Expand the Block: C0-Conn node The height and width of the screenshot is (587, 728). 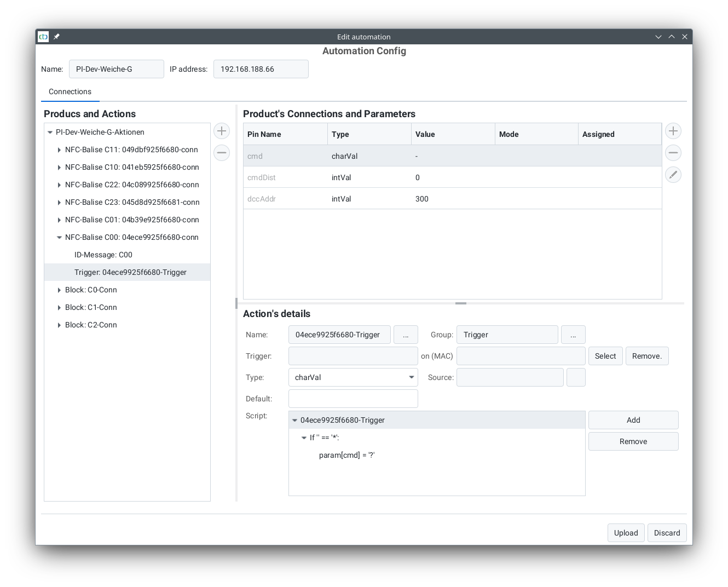59,290
